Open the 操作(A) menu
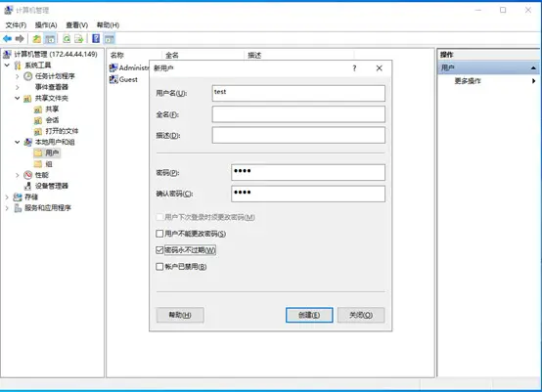Viewport: 542px width, 392px height. pos(46,24)
